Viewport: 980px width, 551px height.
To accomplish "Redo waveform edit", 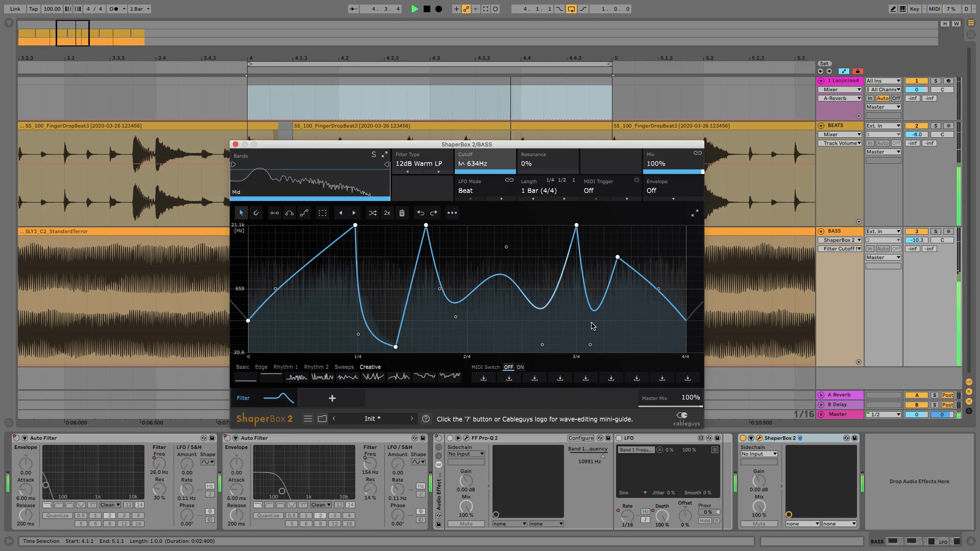I will (434, 213).
